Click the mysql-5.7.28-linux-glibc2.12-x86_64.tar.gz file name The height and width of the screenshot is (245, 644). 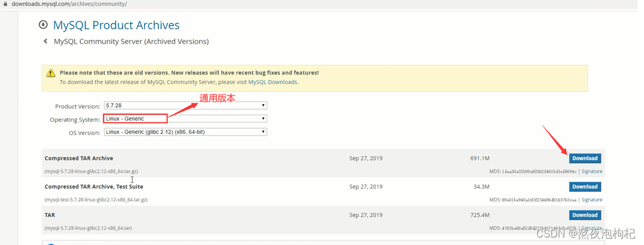(91, 171)
